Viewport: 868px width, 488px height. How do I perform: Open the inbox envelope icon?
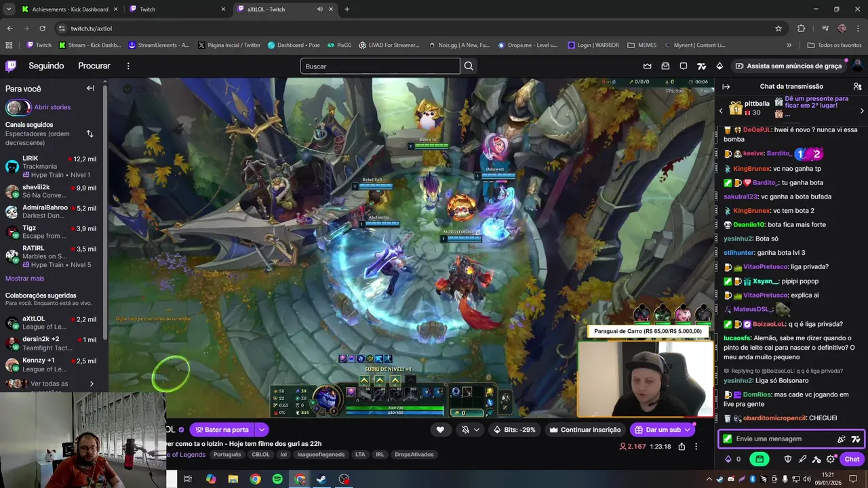(665, 66)
